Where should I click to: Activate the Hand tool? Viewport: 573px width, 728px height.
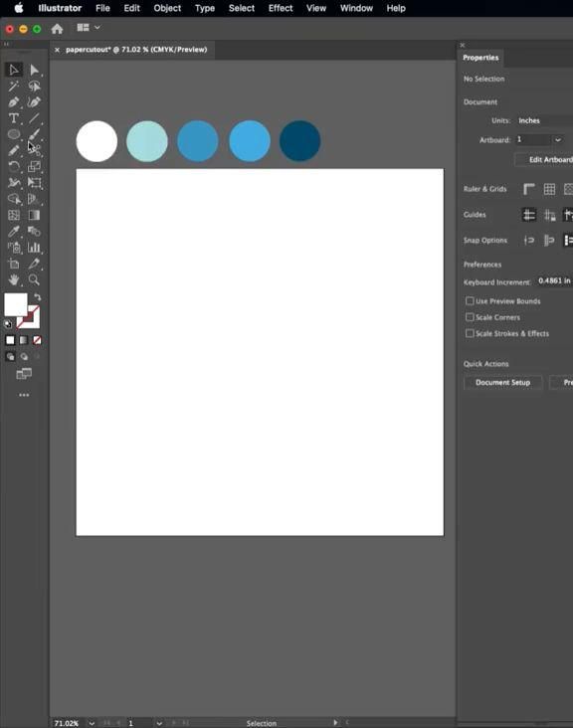(x=14, y=279)
